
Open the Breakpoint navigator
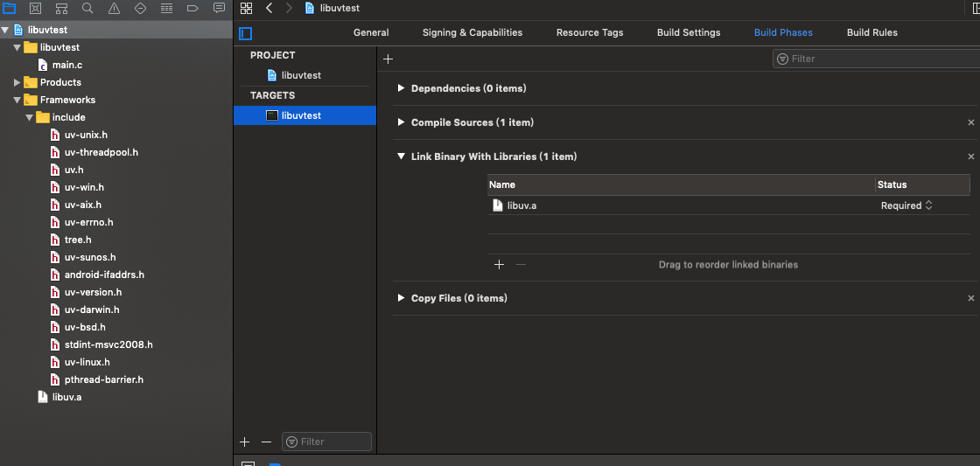point(192,8)
